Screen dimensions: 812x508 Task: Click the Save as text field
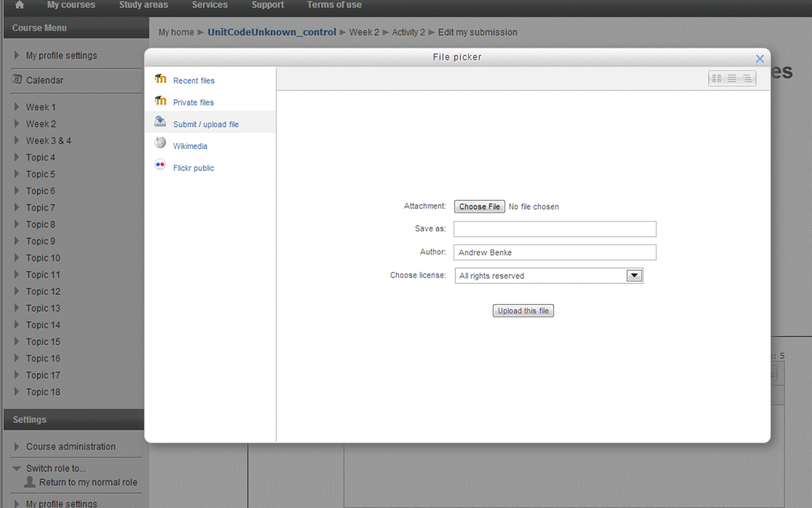[x=555, y=229]
